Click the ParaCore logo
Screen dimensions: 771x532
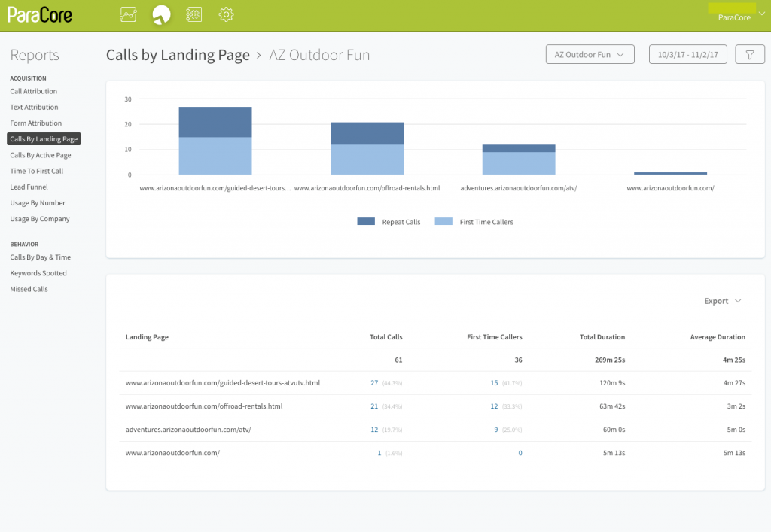[40, 15]
